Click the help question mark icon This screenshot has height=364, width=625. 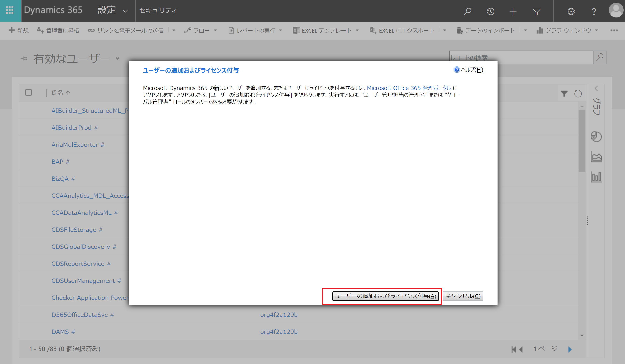(594, 11)
